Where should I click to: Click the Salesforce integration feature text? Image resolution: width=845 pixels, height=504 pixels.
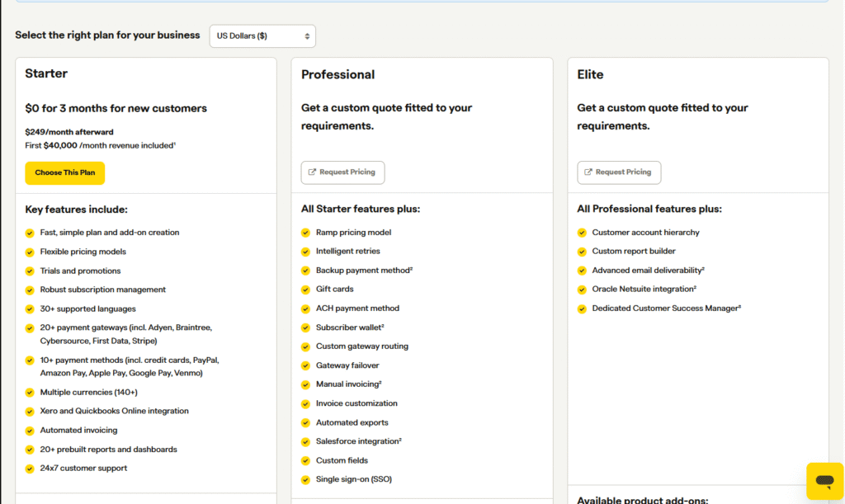(358, 441)
